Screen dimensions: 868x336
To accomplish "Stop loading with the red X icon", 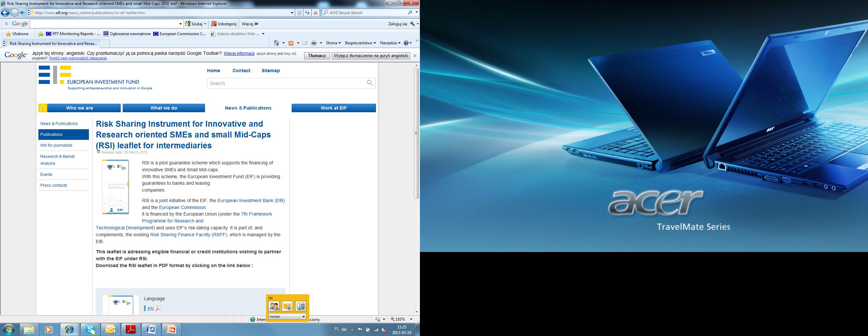I will click(315, 13).
